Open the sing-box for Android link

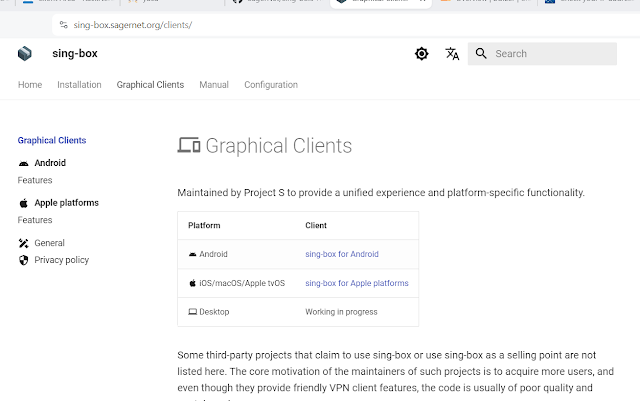click(x=341, y=255)
